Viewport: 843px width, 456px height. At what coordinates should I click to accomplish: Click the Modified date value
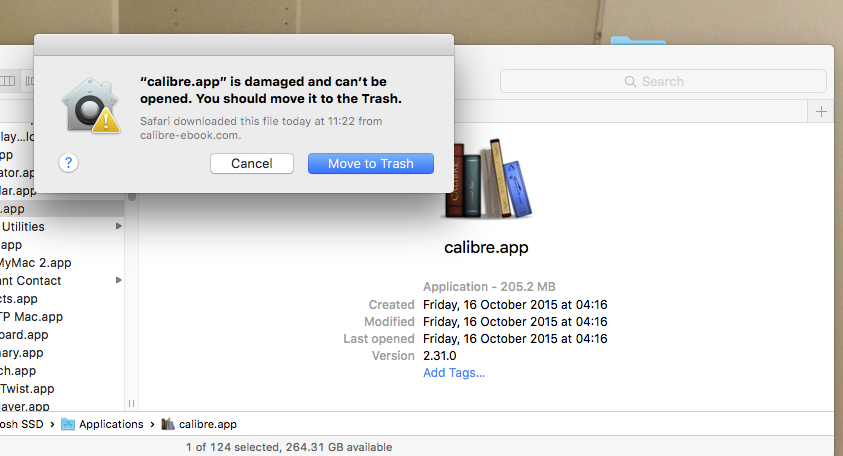[515, 322]
